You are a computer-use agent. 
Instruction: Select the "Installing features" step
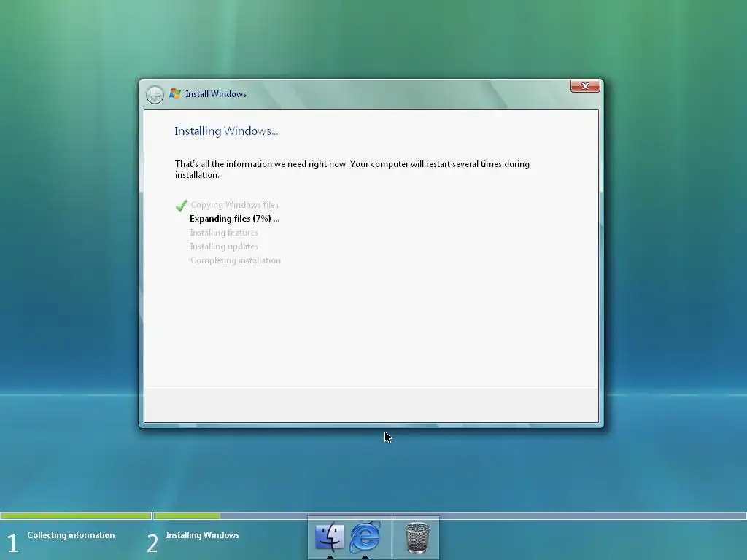(x=224, y=233)
